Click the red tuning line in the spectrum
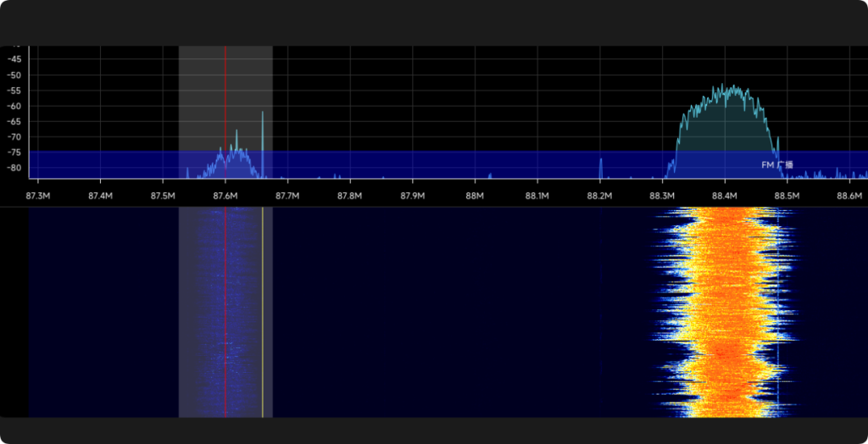Image resolution: width=868 pixels, height=444 pixels. 225,102
